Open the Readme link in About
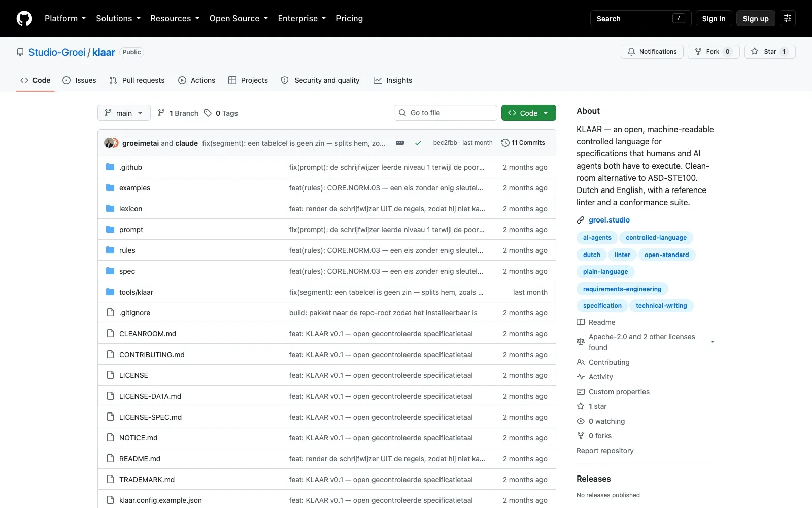This screenshot has height=508, width=812. click(x=596, y=322)
